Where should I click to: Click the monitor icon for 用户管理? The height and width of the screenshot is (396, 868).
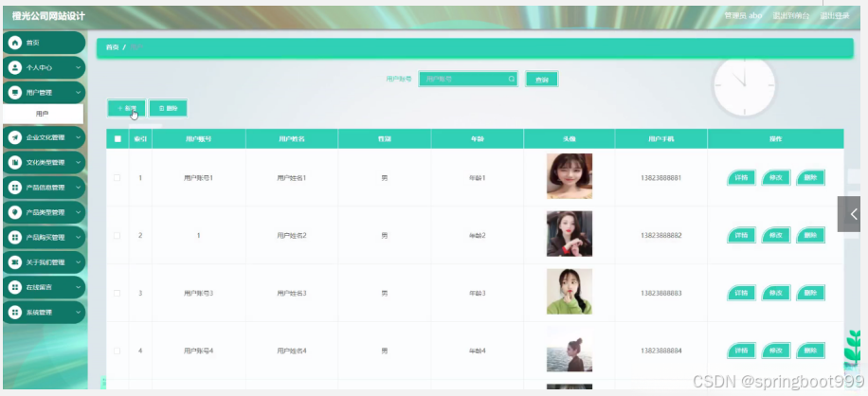pyautogui.click(x=15, y=92)
